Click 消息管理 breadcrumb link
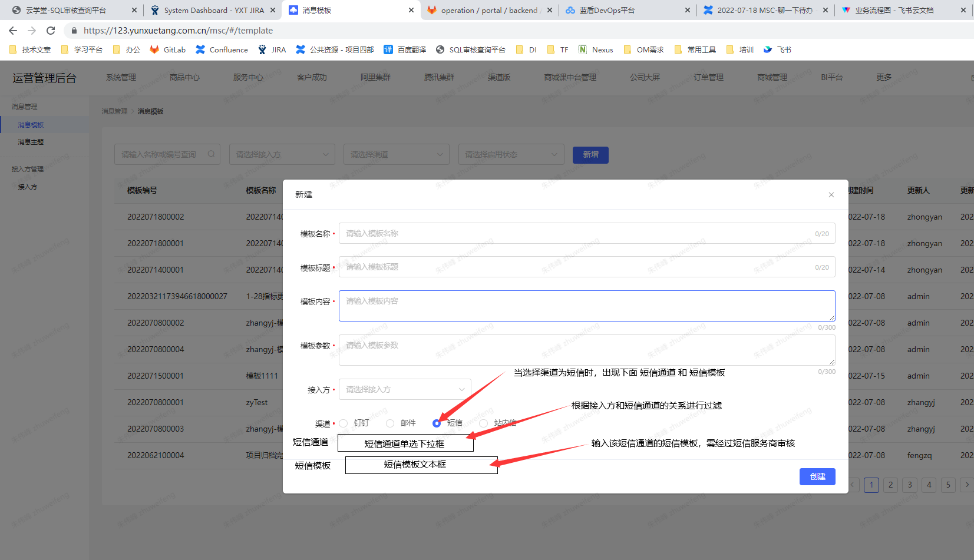Screen dimensions: 974x560 point(114,111)
